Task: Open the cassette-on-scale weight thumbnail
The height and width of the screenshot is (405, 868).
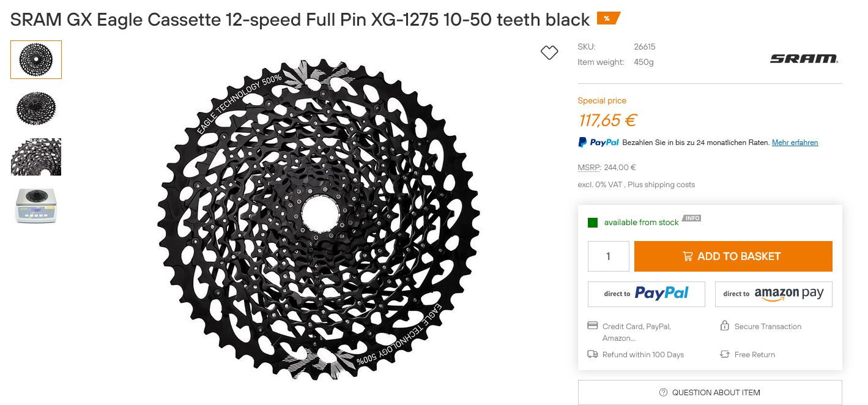Action: point(36,206)
